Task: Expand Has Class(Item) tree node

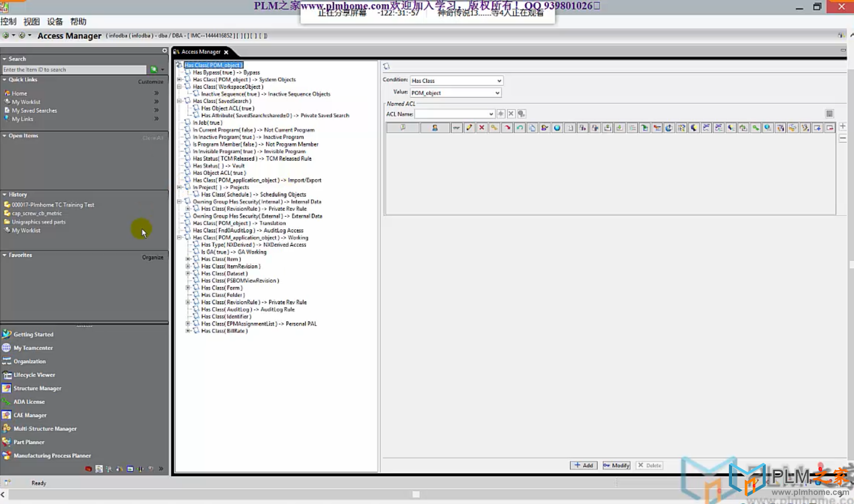Action: click(x=188, y=259)
